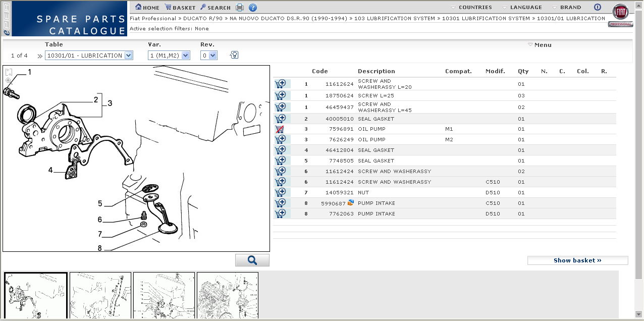This screenshot has width=644, height=321.
Task: Click the 10301 LUBRIFICATION SYSTEM breadcrumb
Action: 486,19
